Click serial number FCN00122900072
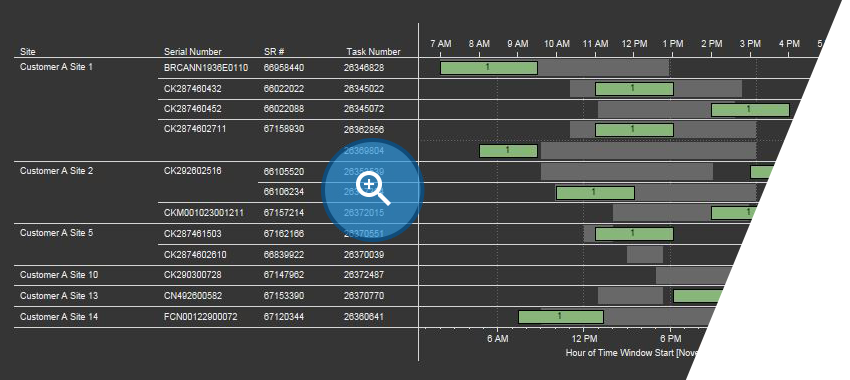The height and width of the screenshot is (380, 850). pyautogui.click(x=201, y=317)
